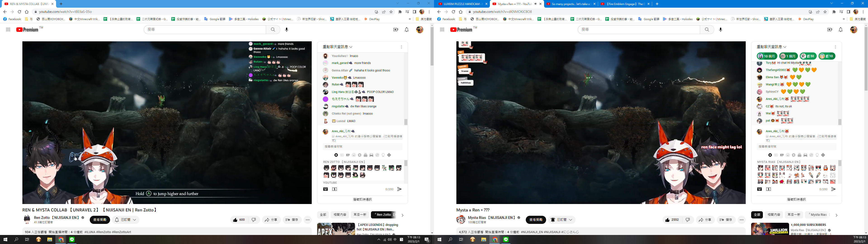
Task: Select lightbulb objects emoji category left chat
Action: tap(383, 155)
